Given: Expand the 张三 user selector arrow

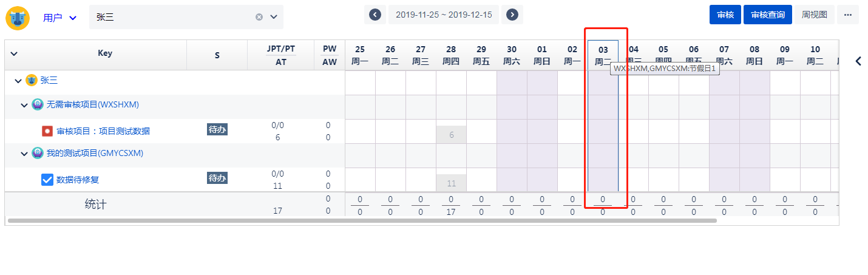Looking at the screenshot, I should 274,17.
